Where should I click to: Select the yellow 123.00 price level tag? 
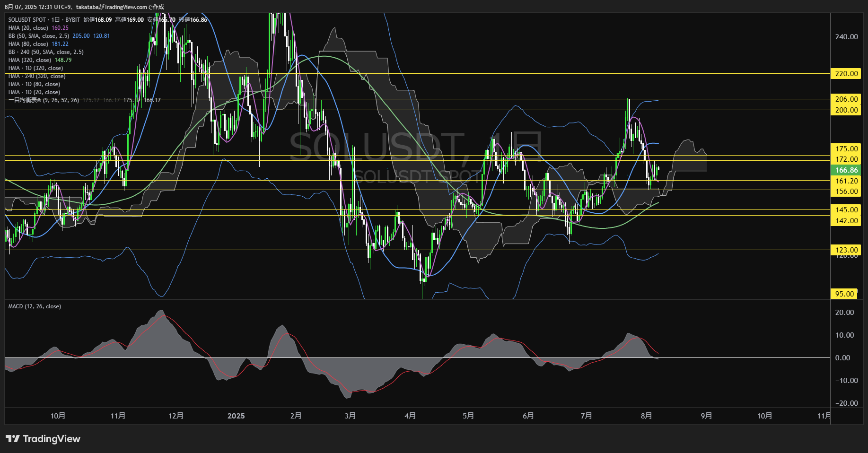(846, 250)
